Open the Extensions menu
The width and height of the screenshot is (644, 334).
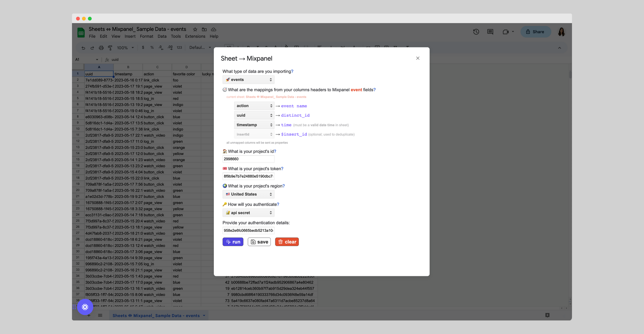click(195, 36)
